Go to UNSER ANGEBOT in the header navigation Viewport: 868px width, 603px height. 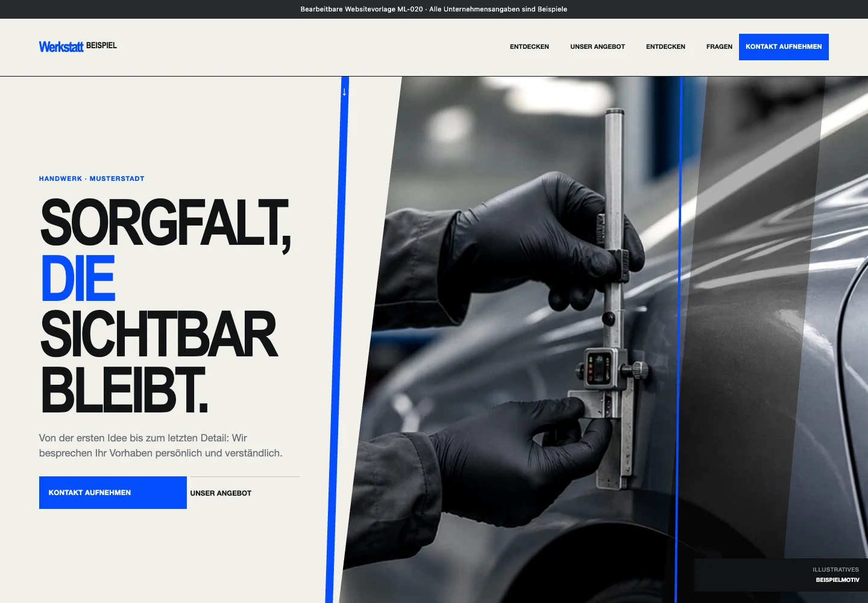pyautogui.click(x=597, y=47)
